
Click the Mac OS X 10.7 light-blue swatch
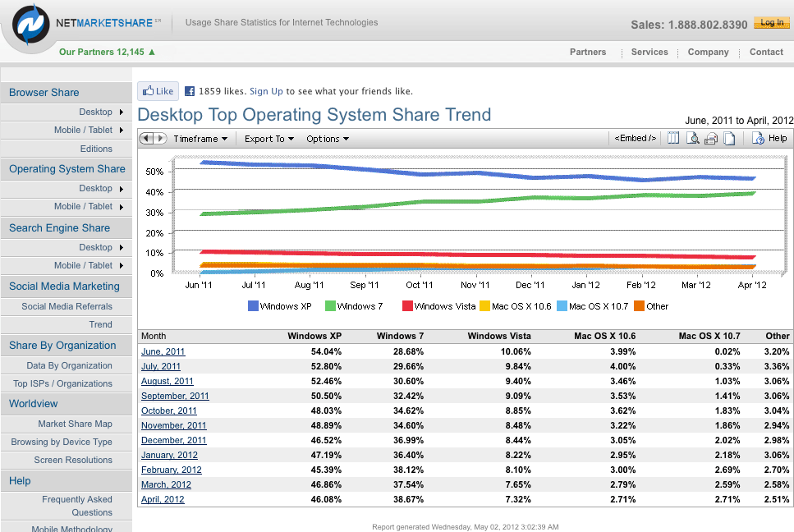pos(562,305)
